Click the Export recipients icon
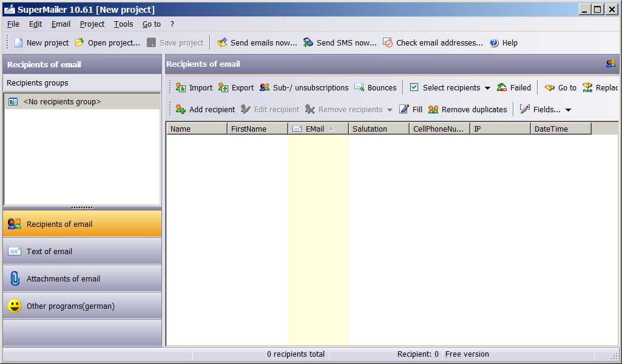 point(223,88)
